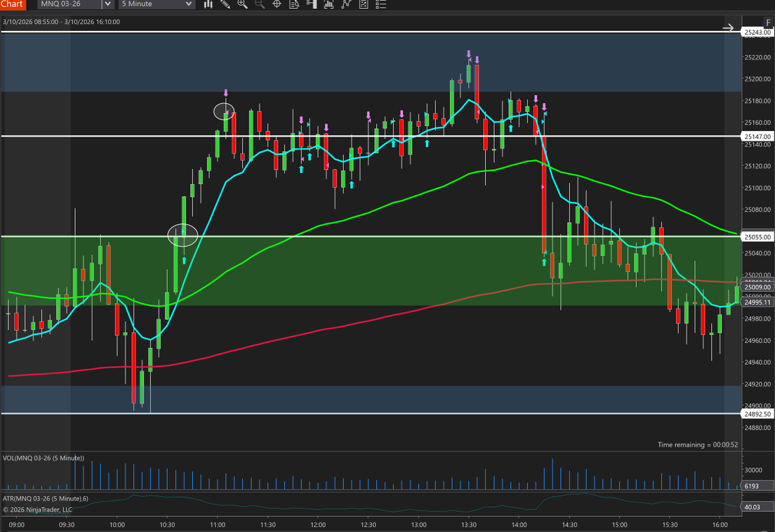Open the Chart tab
The width and height of the screenshot is (775, 532).
click(x=13, y=4)
